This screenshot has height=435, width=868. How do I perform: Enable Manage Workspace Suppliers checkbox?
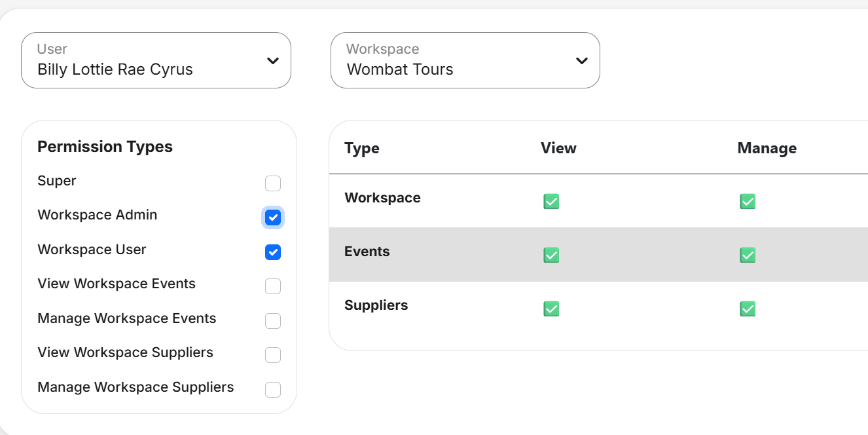tap(273, 390)
